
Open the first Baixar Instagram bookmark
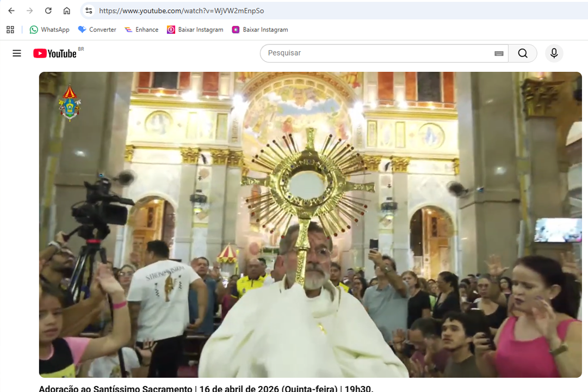point(195,30)
